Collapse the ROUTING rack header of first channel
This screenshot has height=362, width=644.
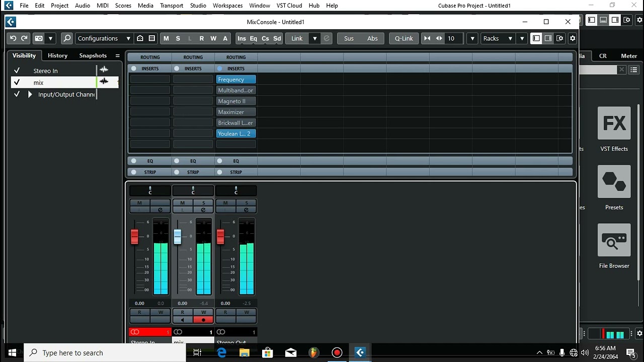coord(150,57)
